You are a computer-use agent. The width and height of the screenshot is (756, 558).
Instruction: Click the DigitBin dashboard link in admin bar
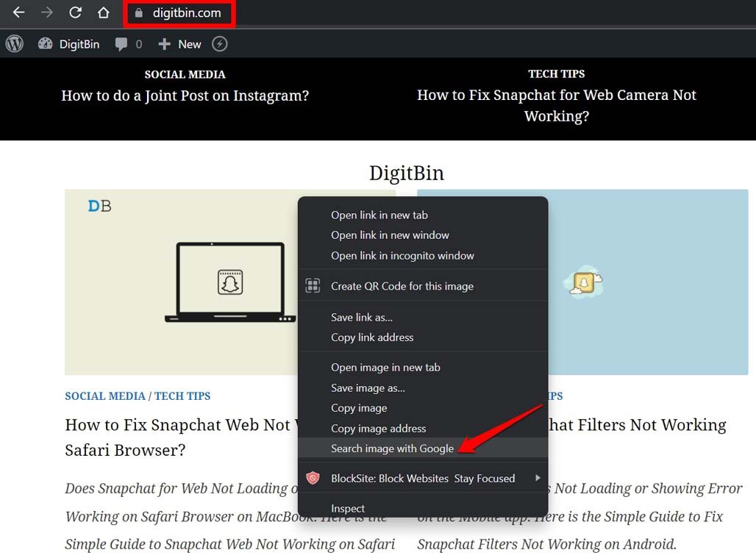pos(69,44)
